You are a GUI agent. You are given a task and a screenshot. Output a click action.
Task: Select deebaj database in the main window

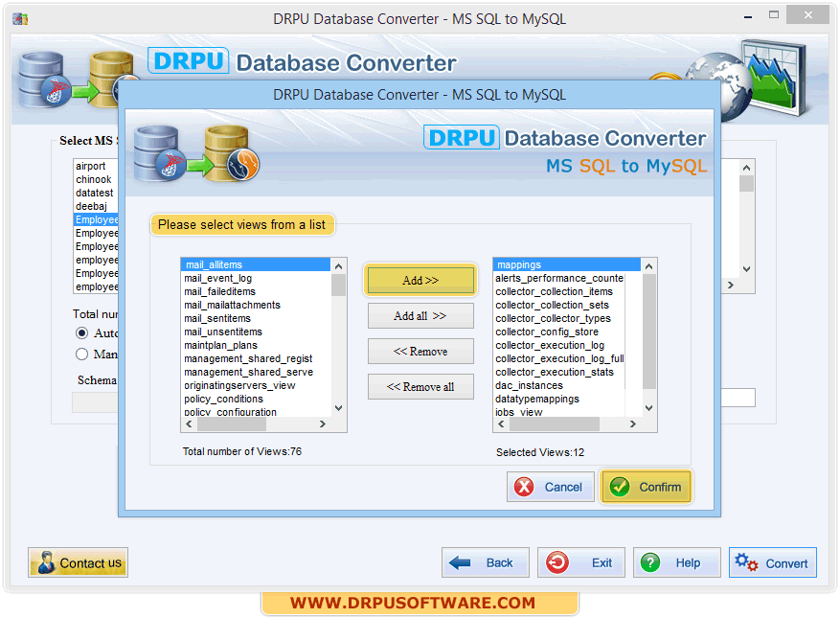click(x=96, y=206)
